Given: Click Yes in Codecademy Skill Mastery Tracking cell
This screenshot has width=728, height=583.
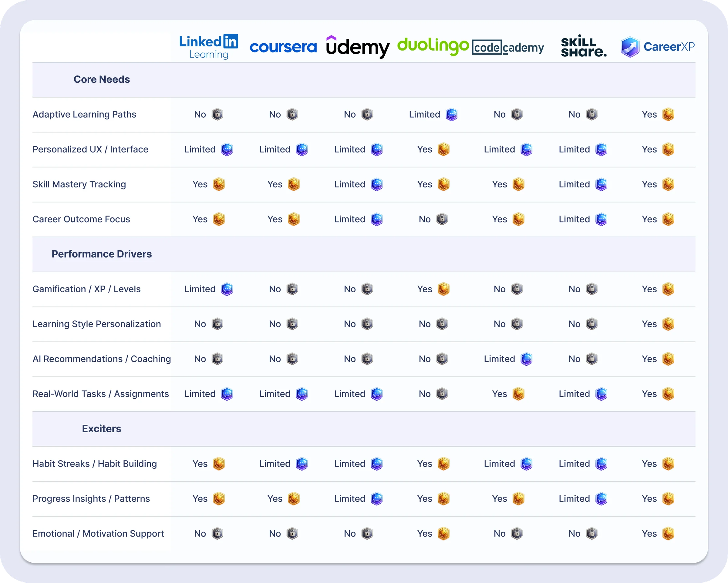Looking at the screenshot, I should click(x=499, y=184).
